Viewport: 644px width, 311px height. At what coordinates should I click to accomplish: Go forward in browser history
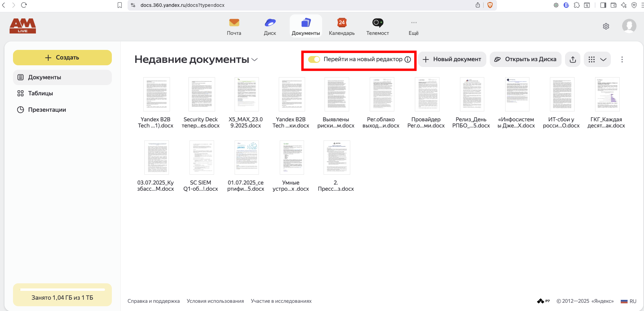(x=14, y=5)
